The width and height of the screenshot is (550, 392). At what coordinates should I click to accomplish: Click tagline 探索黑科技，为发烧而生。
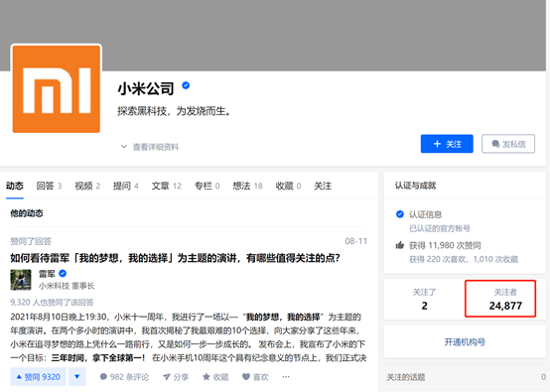(x=175, y=111)
